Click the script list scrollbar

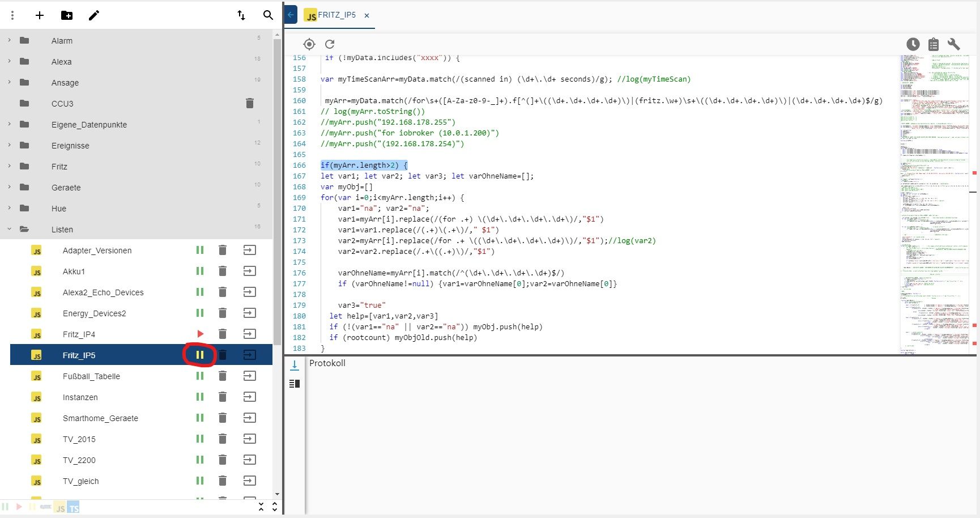[277, 193]
